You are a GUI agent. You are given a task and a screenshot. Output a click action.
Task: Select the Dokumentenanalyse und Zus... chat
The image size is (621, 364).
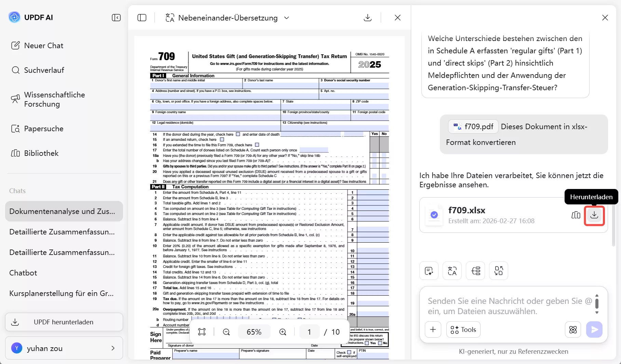click(x=64, y=211)
